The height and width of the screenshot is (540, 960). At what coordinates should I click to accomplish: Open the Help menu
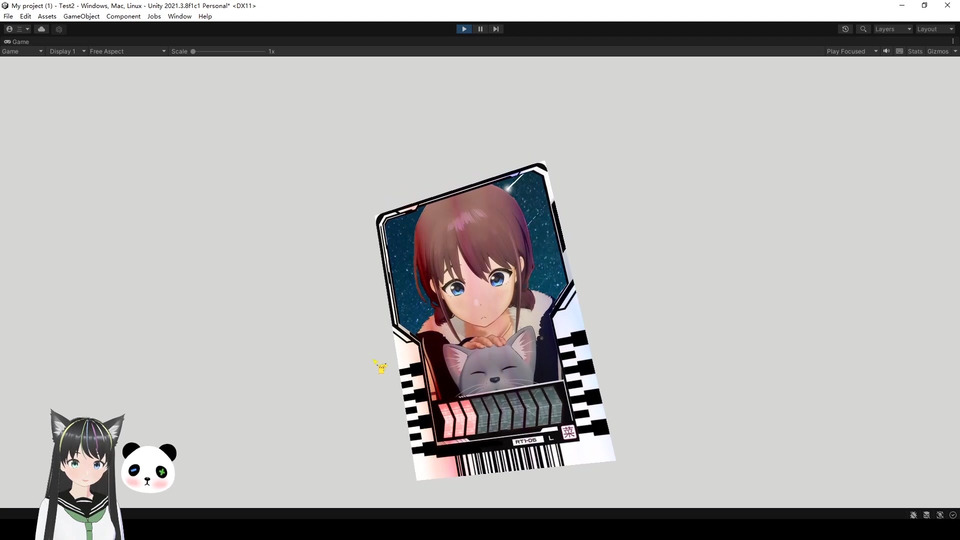[x=205, y=17]
